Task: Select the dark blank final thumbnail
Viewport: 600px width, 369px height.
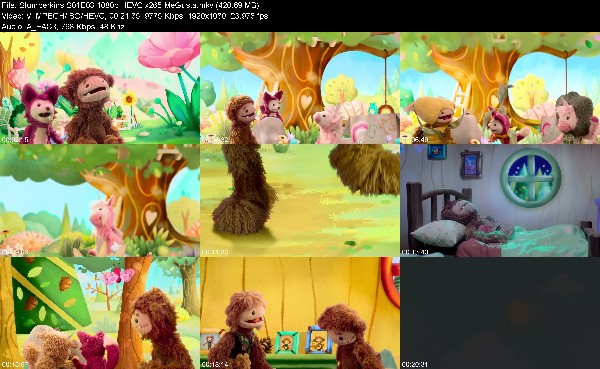Action: (x=500, y=313)
